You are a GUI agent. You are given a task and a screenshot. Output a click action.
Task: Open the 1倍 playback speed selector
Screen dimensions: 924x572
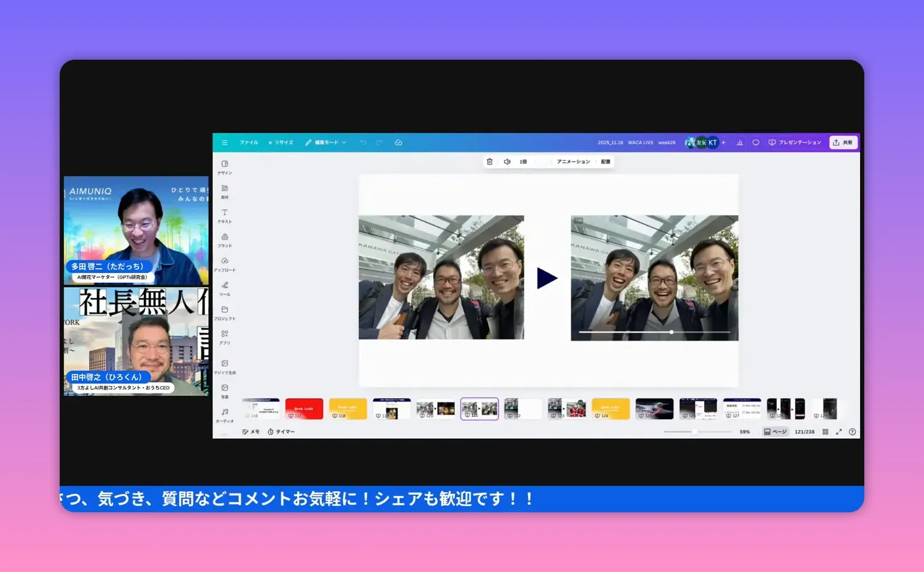pyautogui.click(x=522, y=162)
